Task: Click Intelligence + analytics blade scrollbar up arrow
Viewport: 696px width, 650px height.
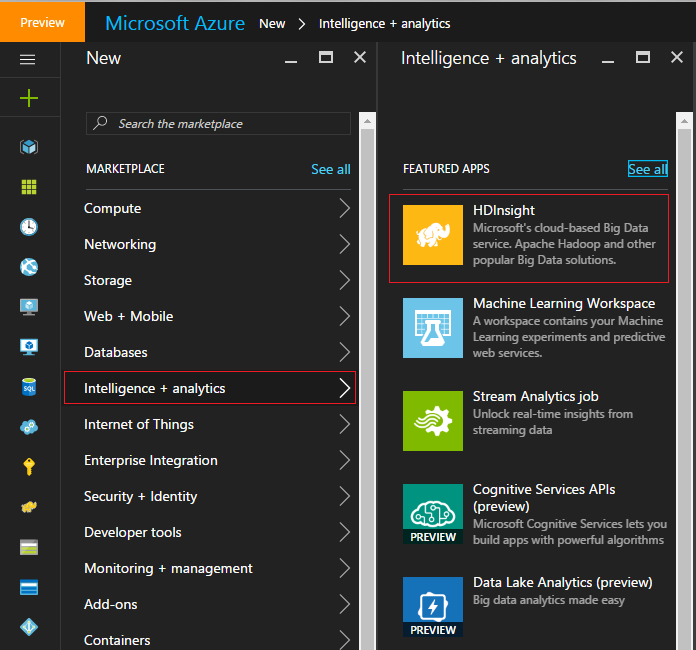Action: point(684,121)
